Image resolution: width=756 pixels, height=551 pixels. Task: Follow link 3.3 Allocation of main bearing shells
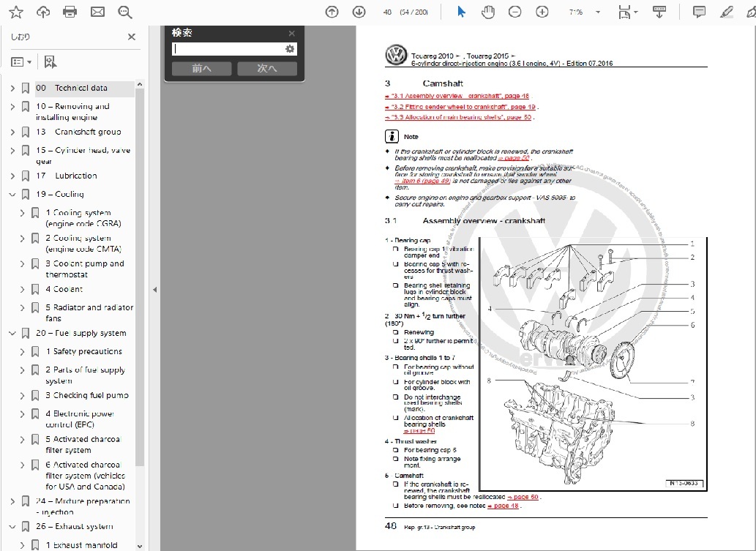458,117
